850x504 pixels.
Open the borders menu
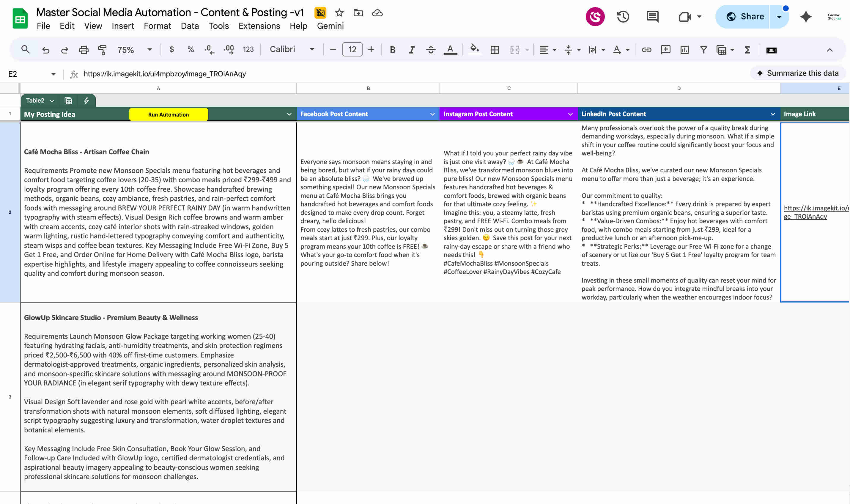pyautogui.click(x=495, y=50)
